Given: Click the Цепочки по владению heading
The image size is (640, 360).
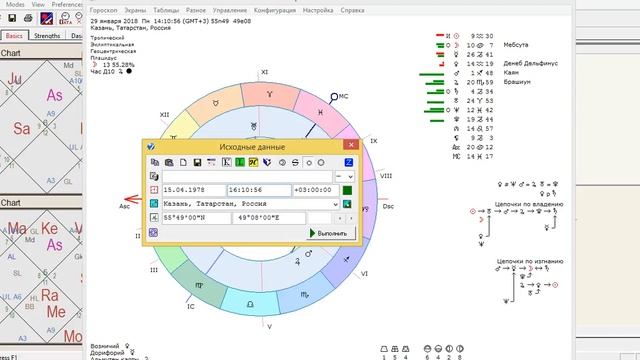Looking at the screenshot, I should (x=529, y=204).
